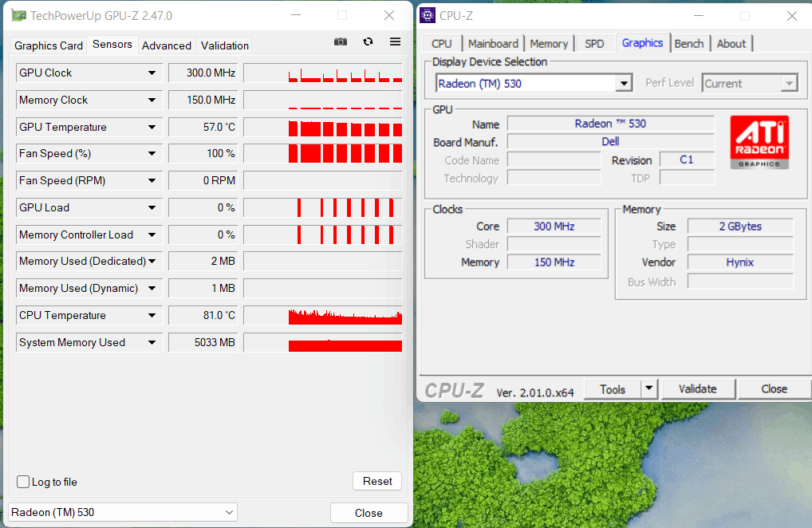Open the GPU-Z hamburger menu

(x=395, y=42)
